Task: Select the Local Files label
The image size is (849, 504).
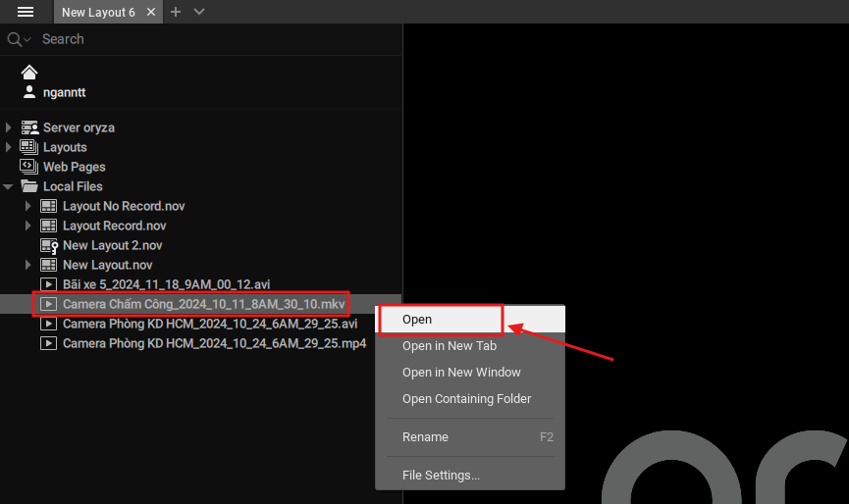Action: tap(73, 186)
